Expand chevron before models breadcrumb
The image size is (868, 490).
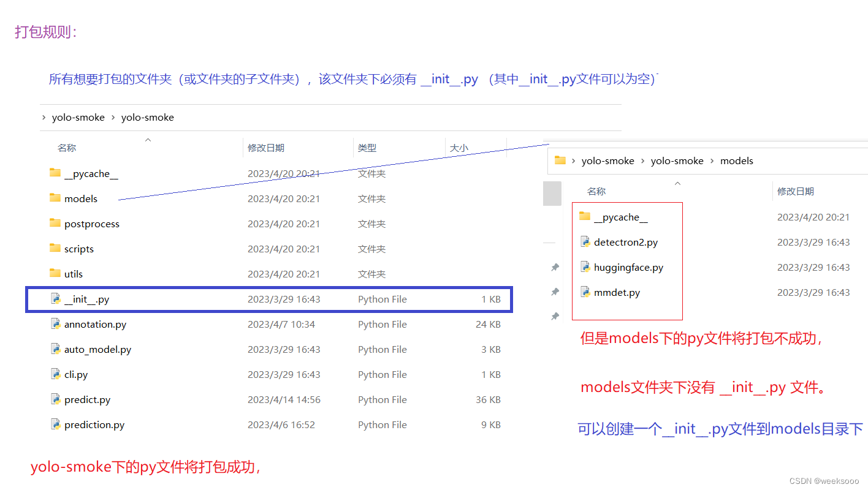pos(712,161)
